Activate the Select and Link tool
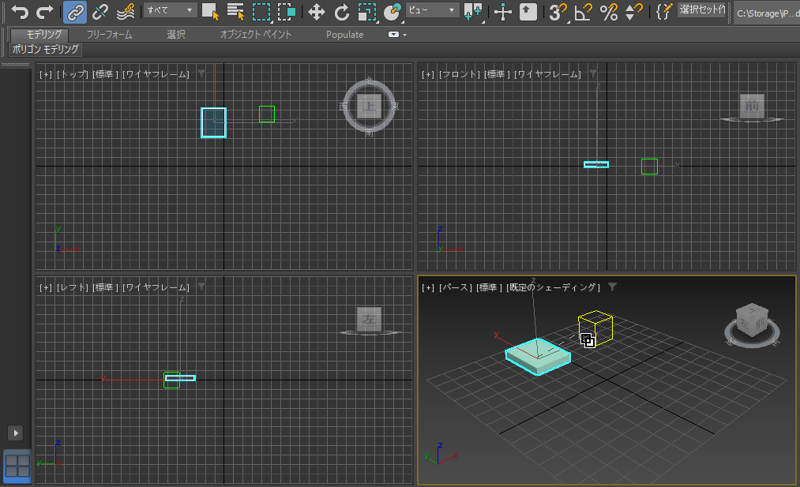 (x=75, y=12)
